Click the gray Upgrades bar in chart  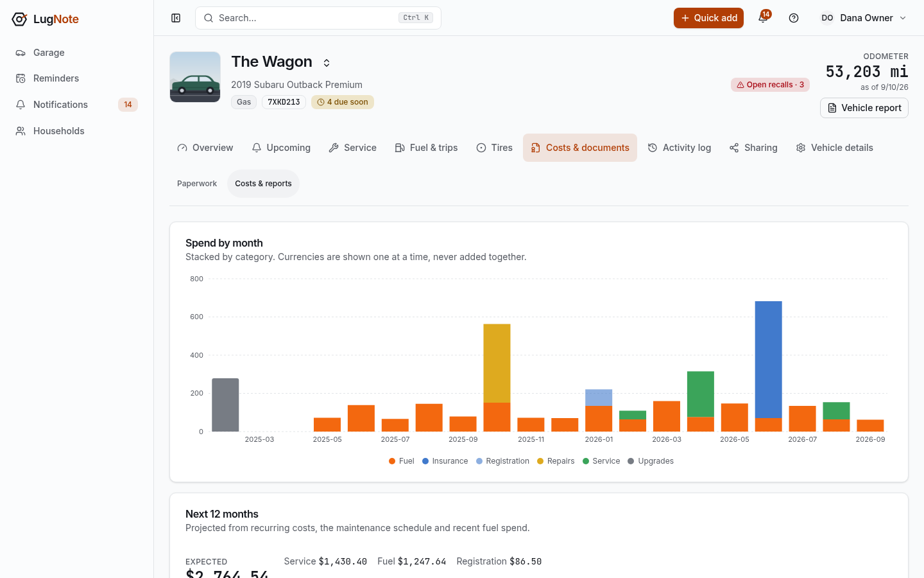(225, 405)
